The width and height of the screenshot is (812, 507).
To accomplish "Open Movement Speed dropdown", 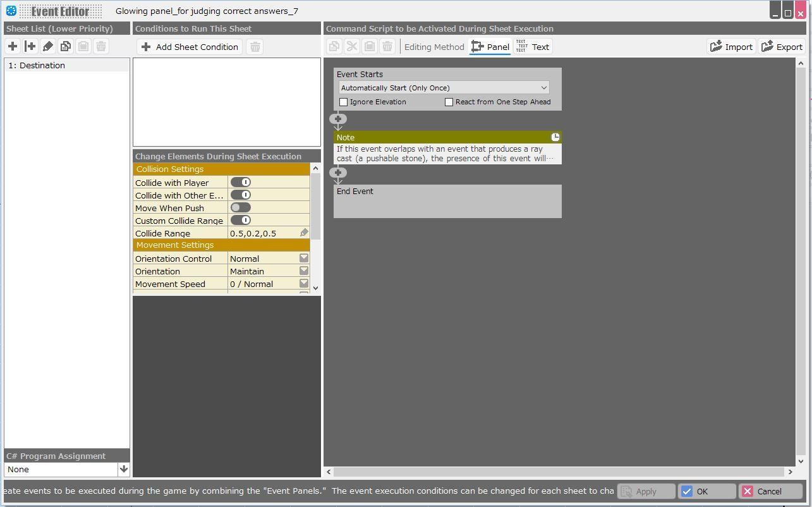I will click(304, 283).
